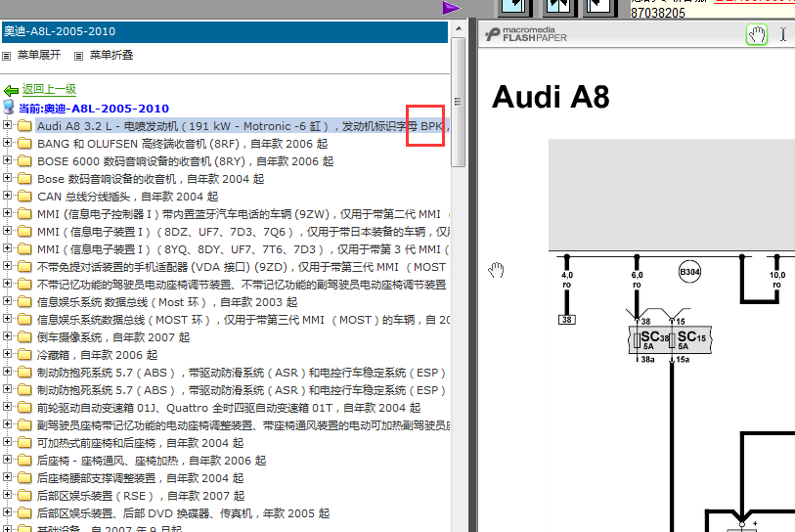Click the 菜单展开 button
Image resolution: width=795 pixels, height=532 pixels.
coord(39,55)
